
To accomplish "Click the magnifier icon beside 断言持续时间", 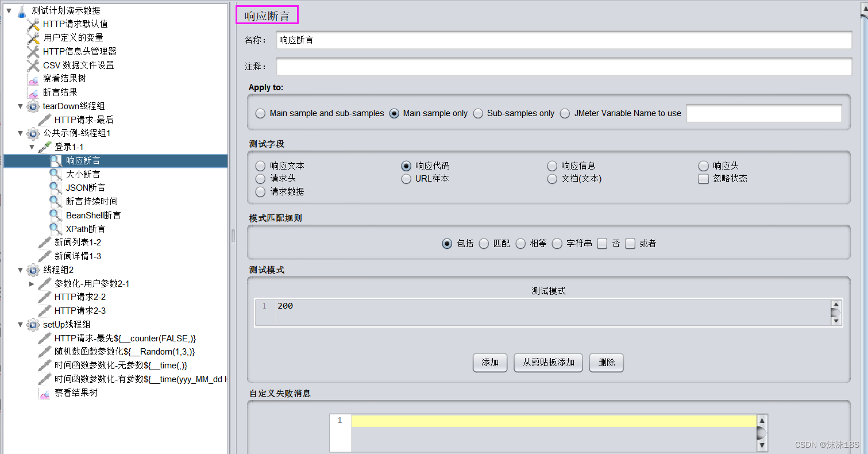I will (56, 202).
